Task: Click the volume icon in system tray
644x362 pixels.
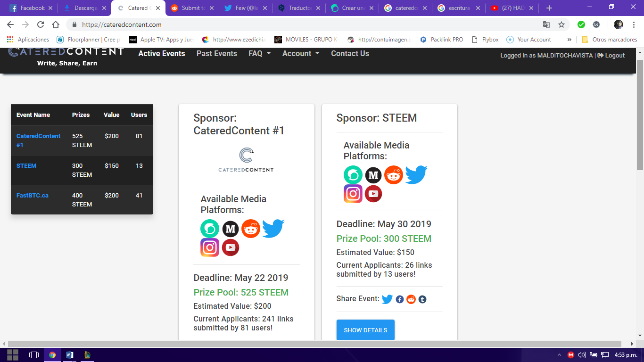Action: [582, 355]
